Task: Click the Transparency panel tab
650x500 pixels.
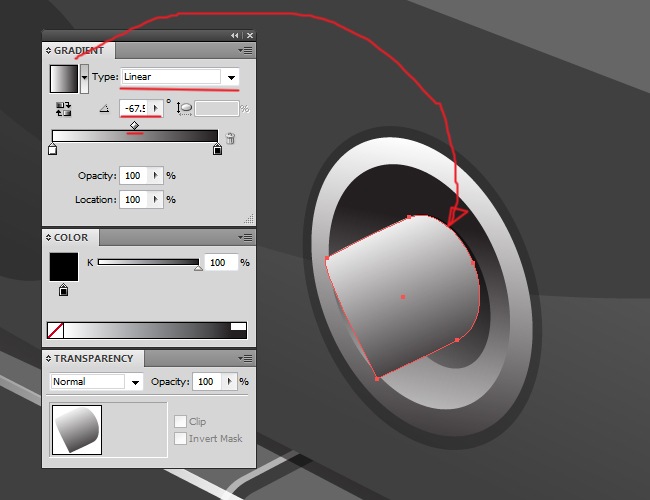Action: [93, 359]
